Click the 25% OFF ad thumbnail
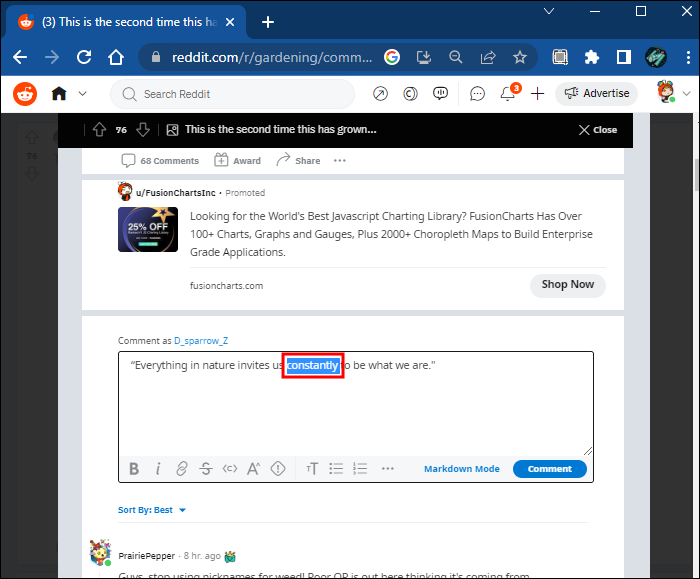700x579 pixels. pyautogui.click(x=148, y=229)
